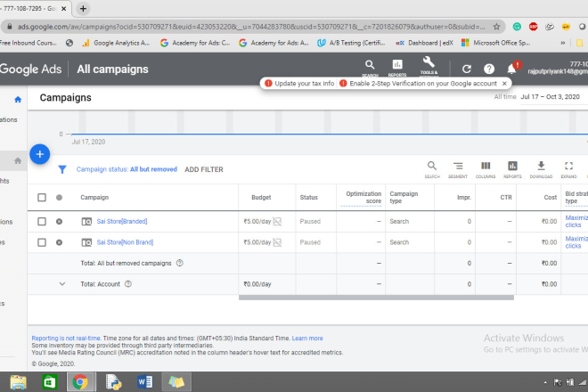Open the Sai Store[Non Brand] campaign link
The image size is (588, 392).
click(125, 242)
